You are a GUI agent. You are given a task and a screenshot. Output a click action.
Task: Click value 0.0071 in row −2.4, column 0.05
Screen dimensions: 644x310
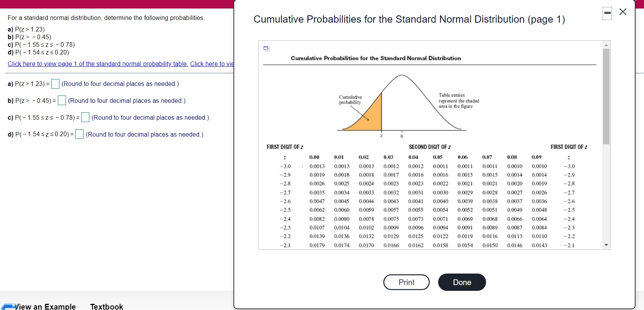coord(440,219)
